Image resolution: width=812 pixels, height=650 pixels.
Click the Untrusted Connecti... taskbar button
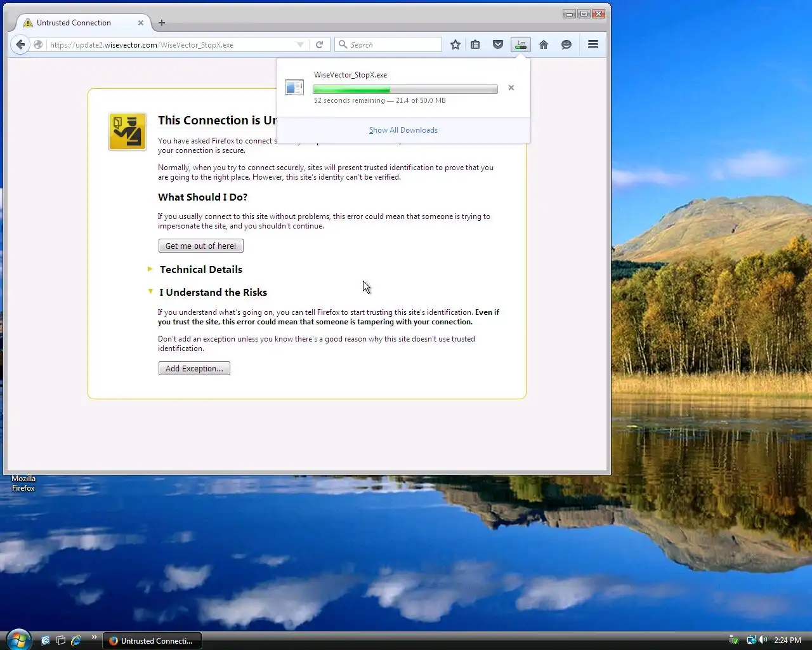pyautogui.click(x=152, y=640)
